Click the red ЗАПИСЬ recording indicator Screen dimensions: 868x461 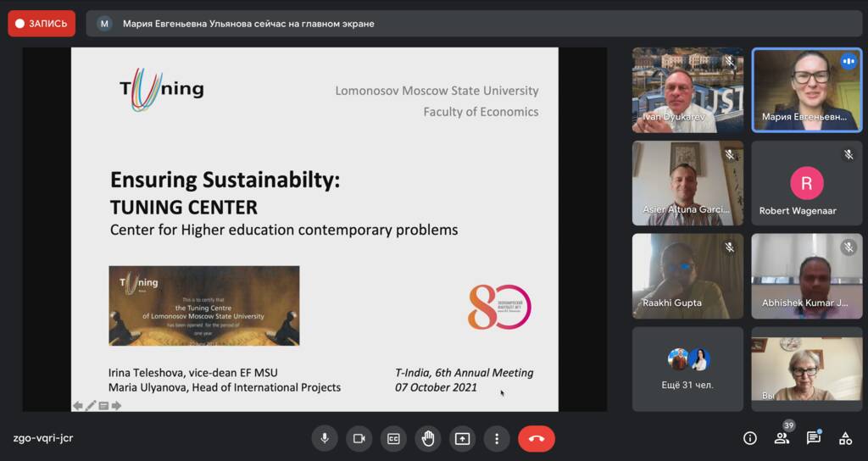click(x=42, y=23)
